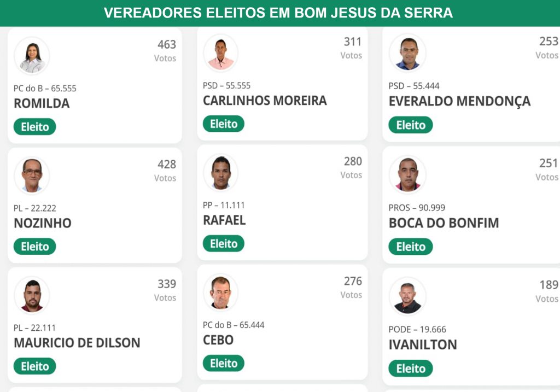
Task: Open Boca do Bonfim's profile photo
Action: click(x=407, y=175)
